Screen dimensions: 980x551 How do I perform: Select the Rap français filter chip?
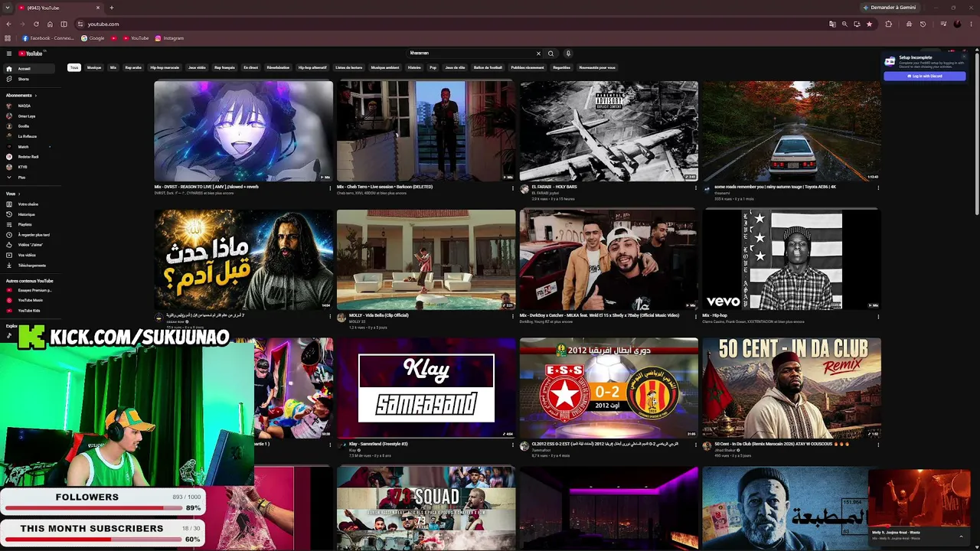[x=224, y=67]
